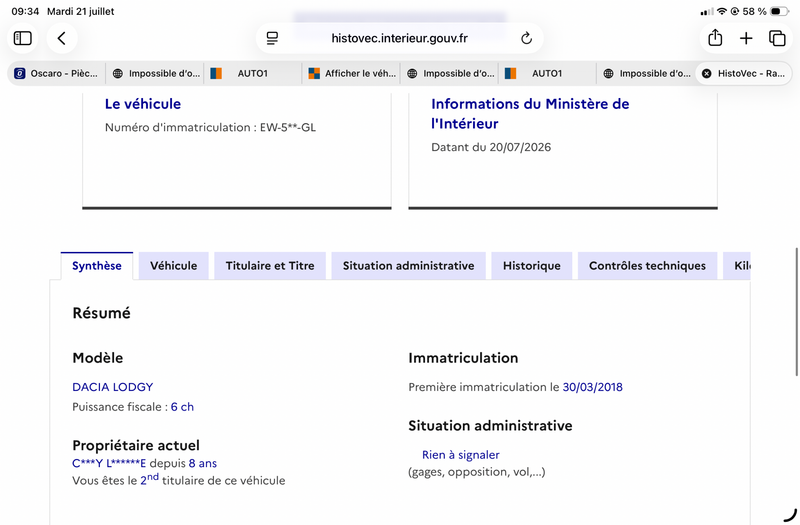Open the Contrôles techniques tab
Screen dimensions: 800x525
click(x=647, y=266)
